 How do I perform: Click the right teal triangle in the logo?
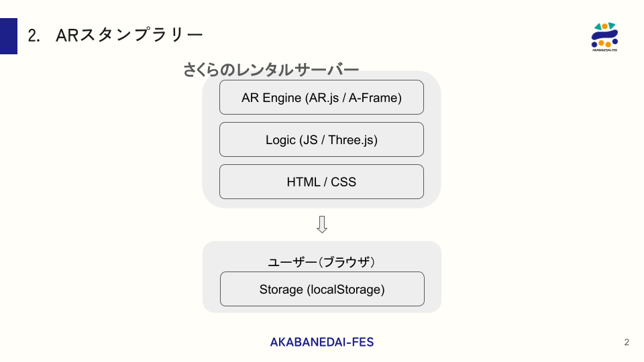tap(612, 26)
